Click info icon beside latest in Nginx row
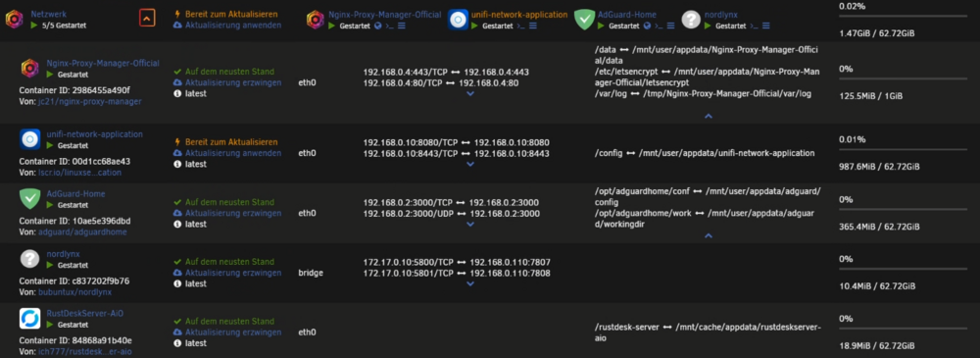The width and height of the screenshot is (980, 358). (x=177, y=93)
